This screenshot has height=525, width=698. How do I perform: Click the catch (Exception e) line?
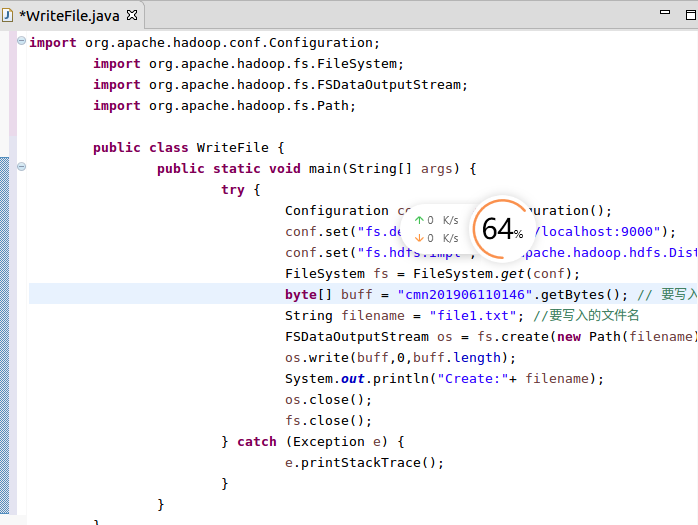[x=313, y=441]
